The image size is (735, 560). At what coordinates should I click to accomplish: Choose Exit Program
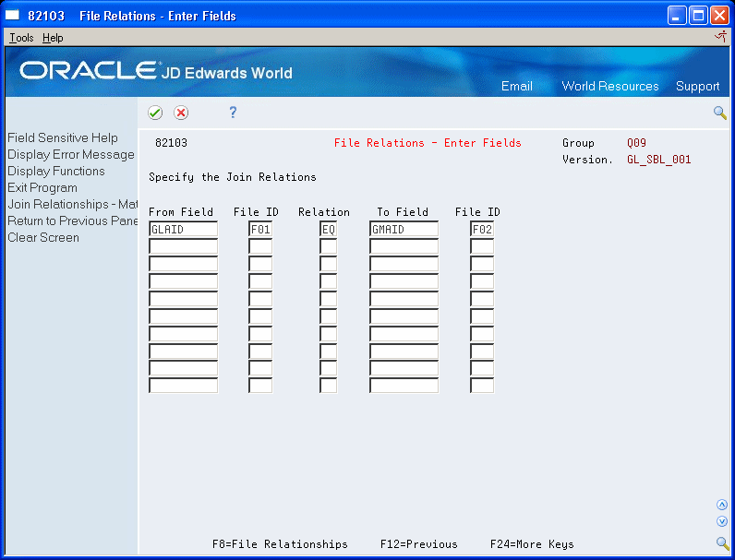tap(42, 188)
